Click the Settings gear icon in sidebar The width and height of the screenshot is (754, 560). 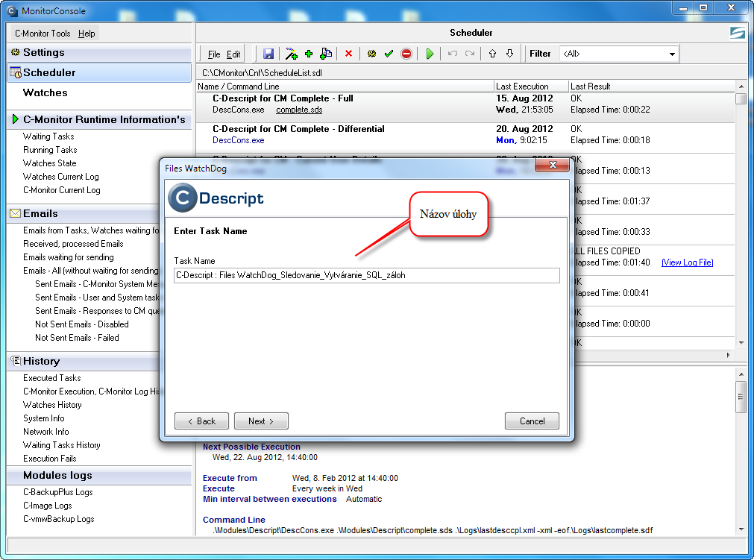point(16,52)
